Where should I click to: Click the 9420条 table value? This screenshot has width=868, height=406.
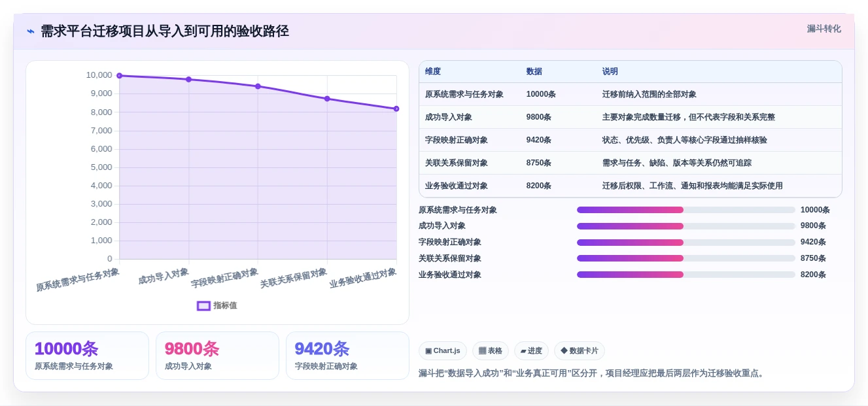click(x=539, y=140)
